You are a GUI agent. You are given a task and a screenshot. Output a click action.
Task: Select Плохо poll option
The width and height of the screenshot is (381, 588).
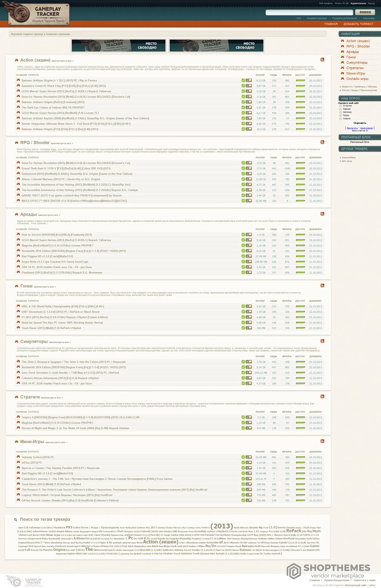pyautogui.click(x=341, y=115)
